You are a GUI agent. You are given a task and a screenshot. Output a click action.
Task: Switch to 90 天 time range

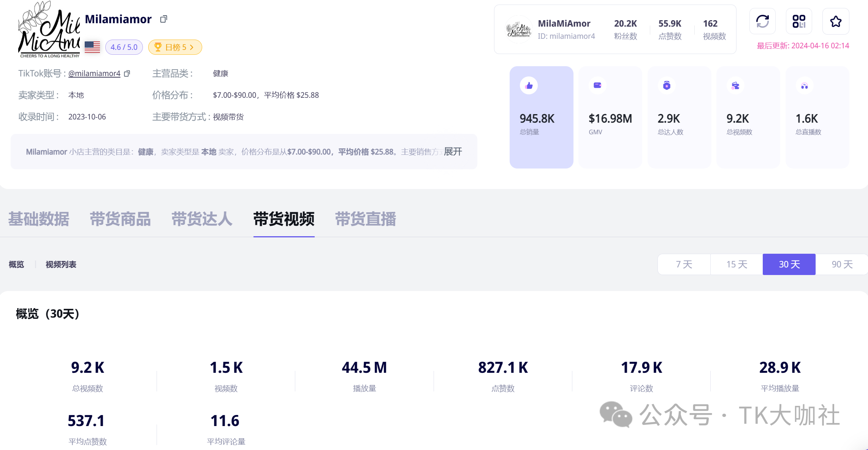[x=842, y=264]
